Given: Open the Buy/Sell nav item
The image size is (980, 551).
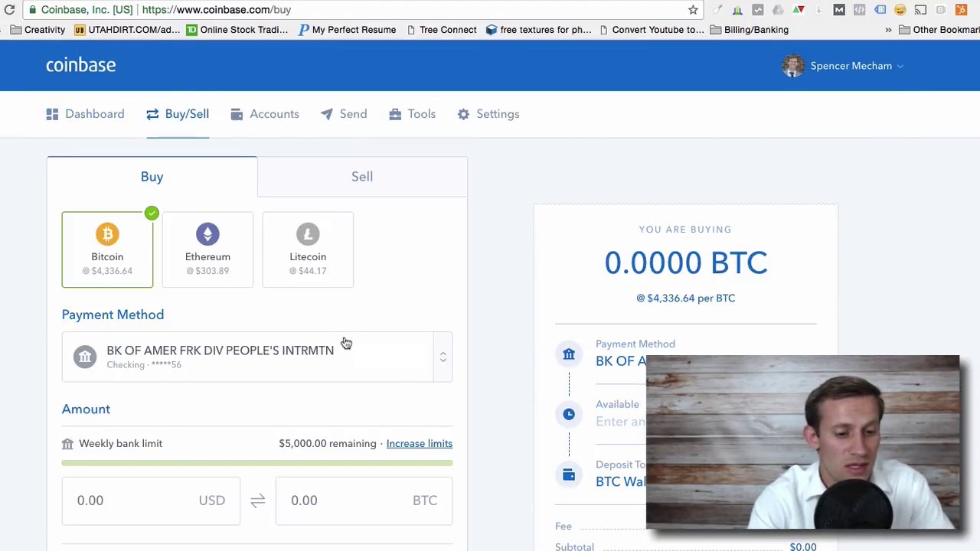Looking at the screenshot, I should click(178, 114).
